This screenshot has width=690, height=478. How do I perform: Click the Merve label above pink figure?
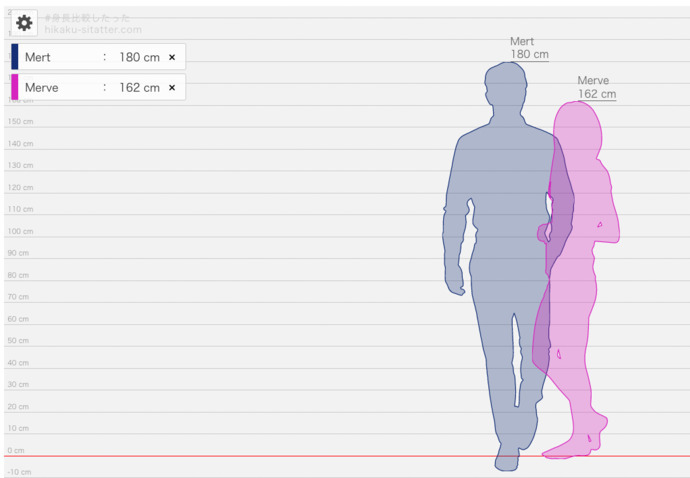point(593,81)
